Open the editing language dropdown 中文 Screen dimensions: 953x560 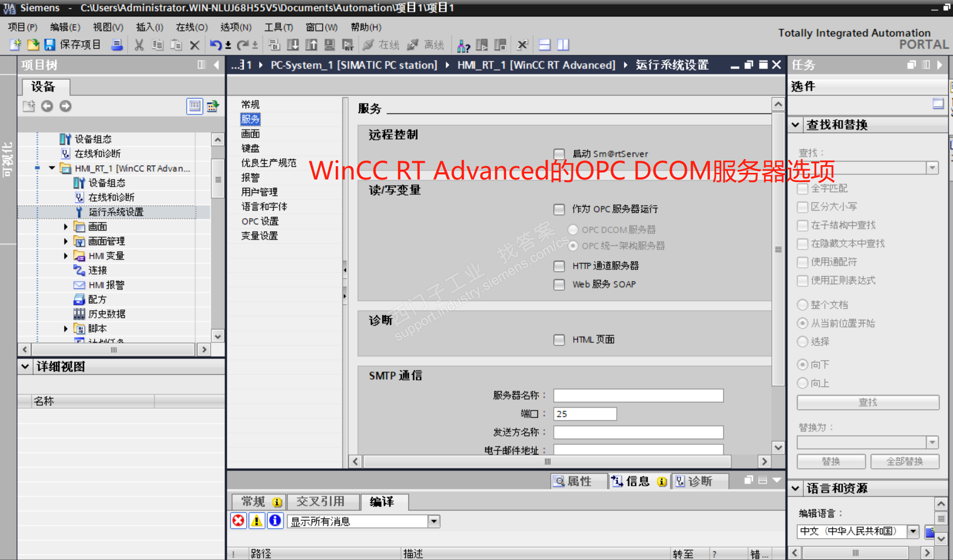pos(914,531)
